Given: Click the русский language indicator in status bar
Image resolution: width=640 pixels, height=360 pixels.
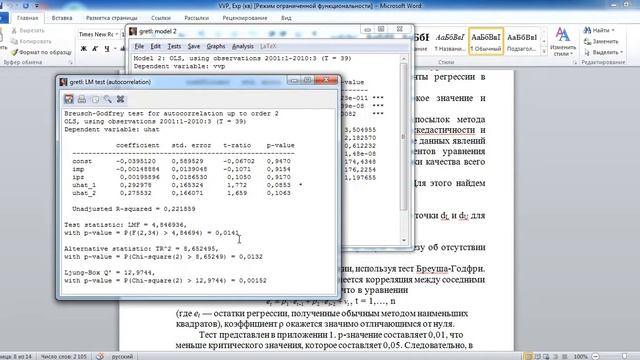Looking at the screenshot, I should click(122, 356).
